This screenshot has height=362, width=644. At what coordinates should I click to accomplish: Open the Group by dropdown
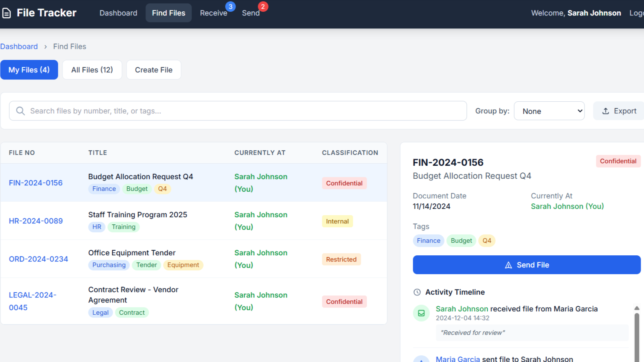549,110
